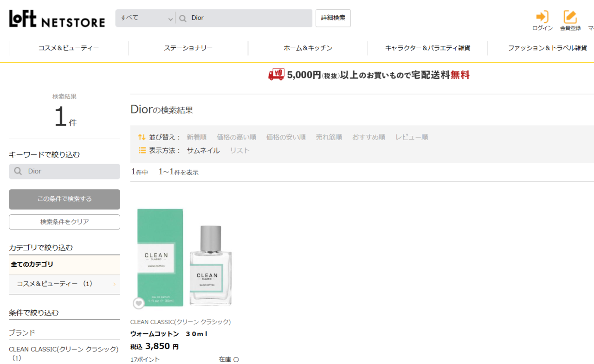Click the keyword narrowing input field
The image size is (594, 364).
click(x=65, y=172)
